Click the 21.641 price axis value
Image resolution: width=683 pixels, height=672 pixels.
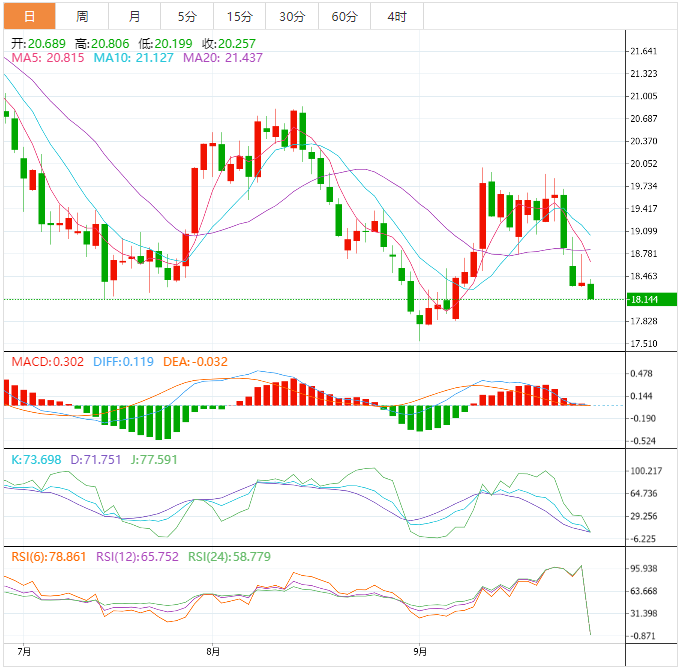pyautogui.click(x=644, y=51)
